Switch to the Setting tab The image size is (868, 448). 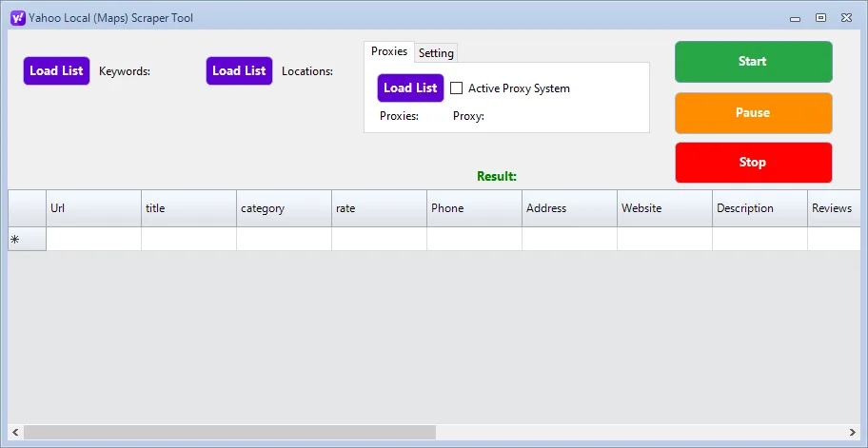point(436,53)
